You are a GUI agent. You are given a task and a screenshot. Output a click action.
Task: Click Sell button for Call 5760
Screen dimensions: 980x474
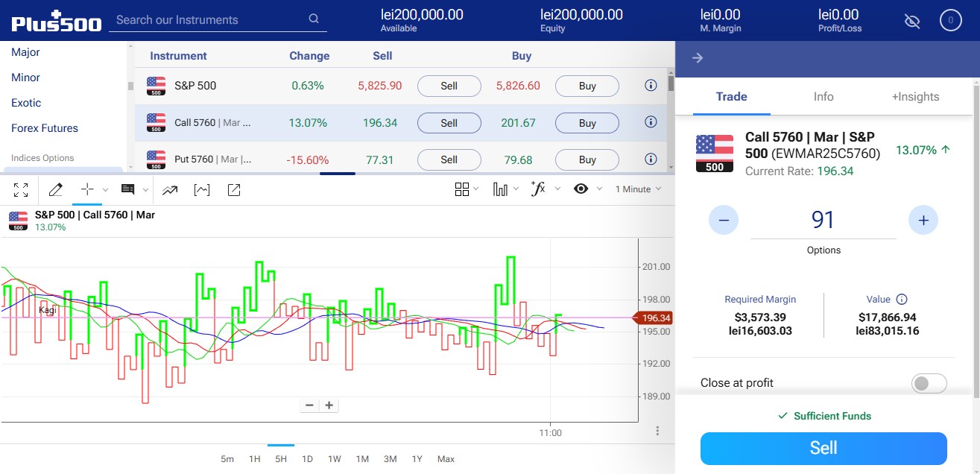(449, 123)
